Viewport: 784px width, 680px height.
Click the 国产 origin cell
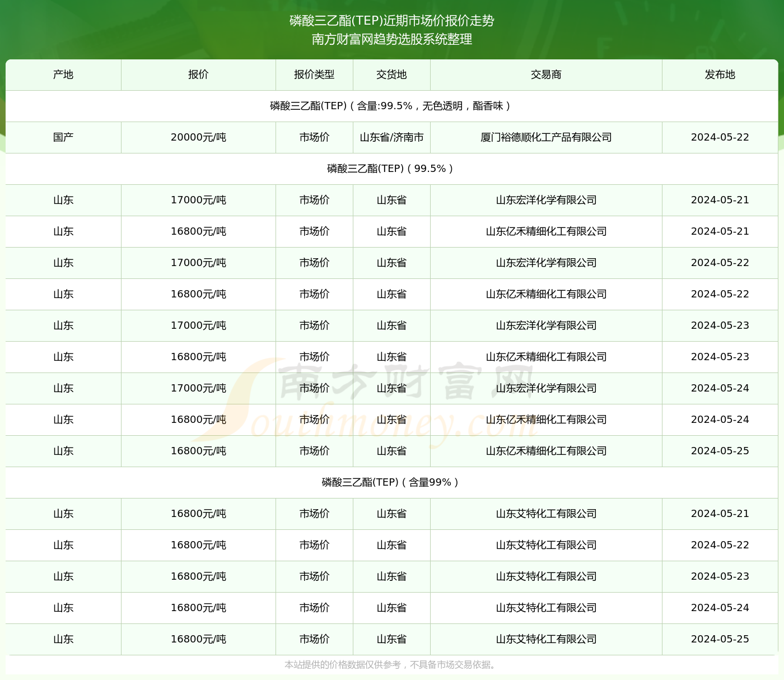coord(63,137)
